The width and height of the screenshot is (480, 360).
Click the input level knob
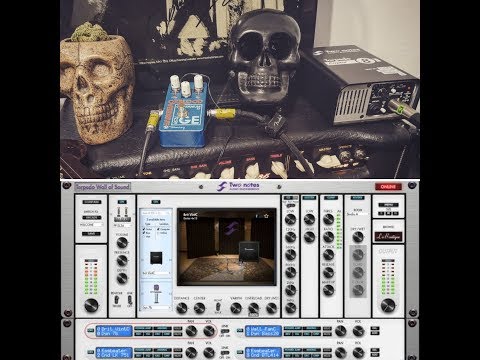[91, 305]
